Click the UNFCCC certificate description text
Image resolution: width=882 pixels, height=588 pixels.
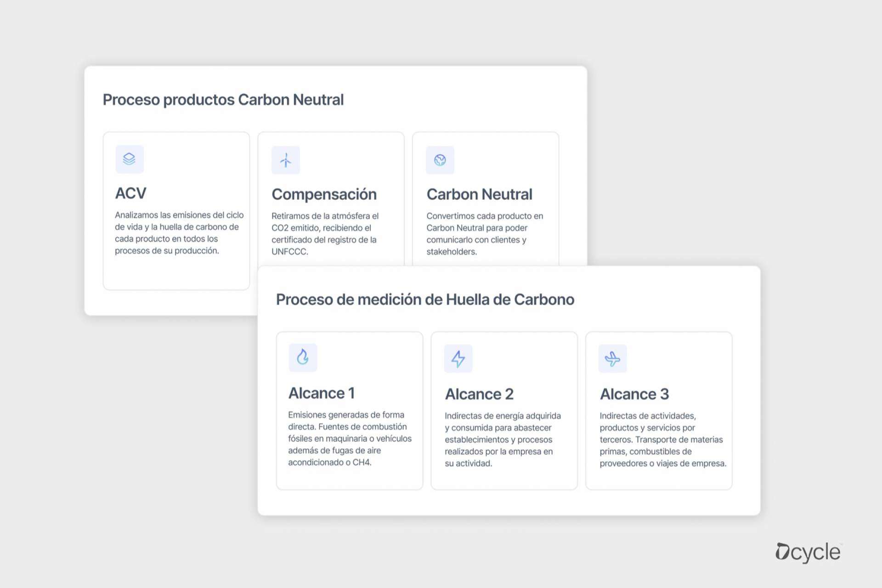click(x=325, y=234)
